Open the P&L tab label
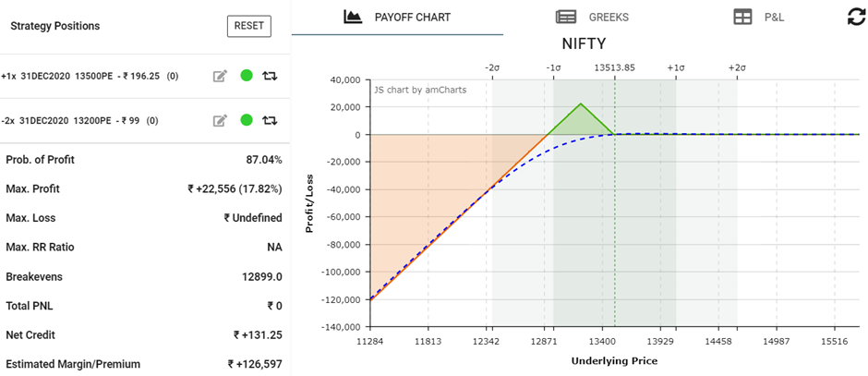This screenshot has height=376, width=868. click(x=774, y=18)
